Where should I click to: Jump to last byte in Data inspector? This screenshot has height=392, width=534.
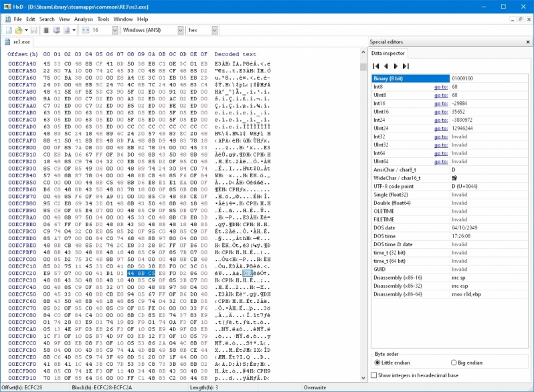[406, 66]
